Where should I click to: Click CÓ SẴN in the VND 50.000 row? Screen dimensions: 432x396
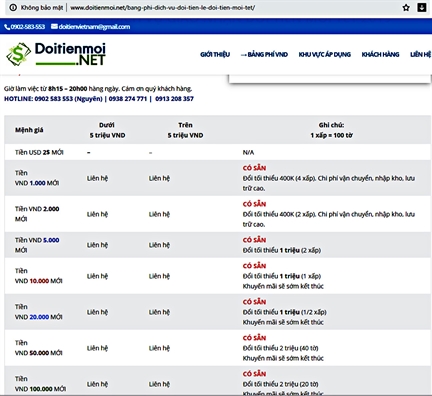coord(254,338)
